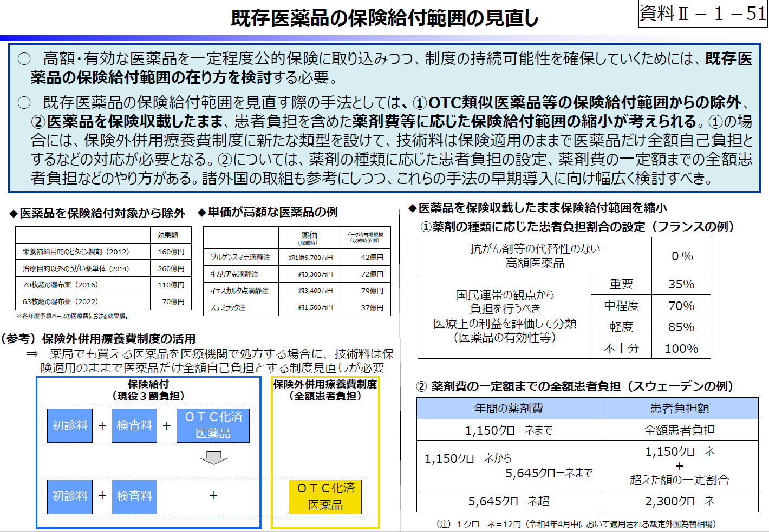Click the ゾルゲンスマ点滴静注 table entry

click(x=242, y=258)
